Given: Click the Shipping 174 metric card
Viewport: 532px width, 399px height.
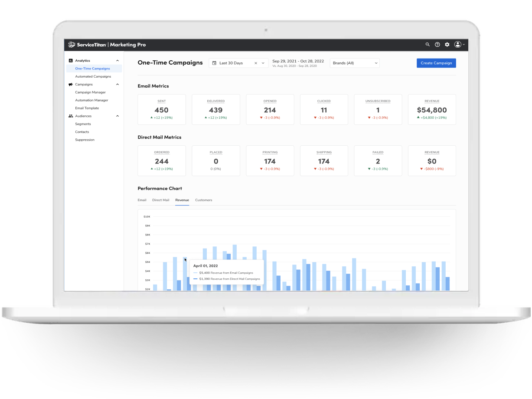Looking at the screenshot, I should click(x=324, y=161).
